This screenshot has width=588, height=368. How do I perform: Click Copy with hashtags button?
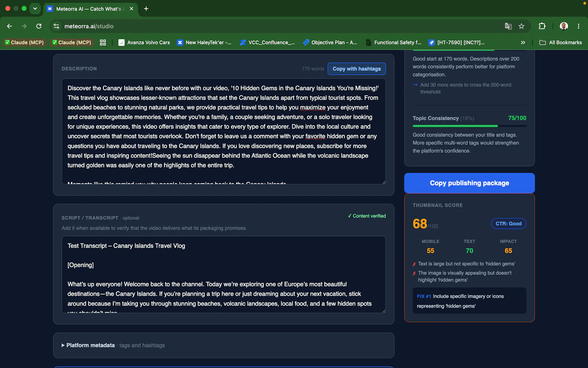(x=356, y=69)
